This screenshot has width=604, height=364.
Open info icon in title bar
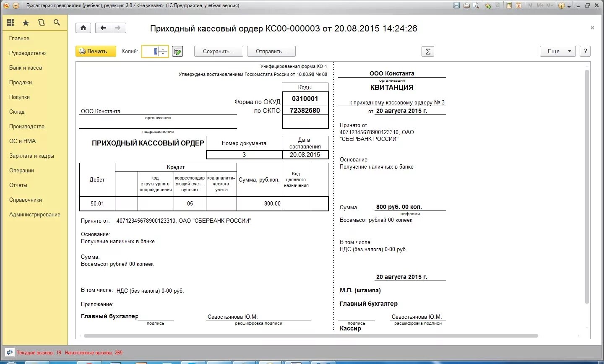click(x=562, y=5)
